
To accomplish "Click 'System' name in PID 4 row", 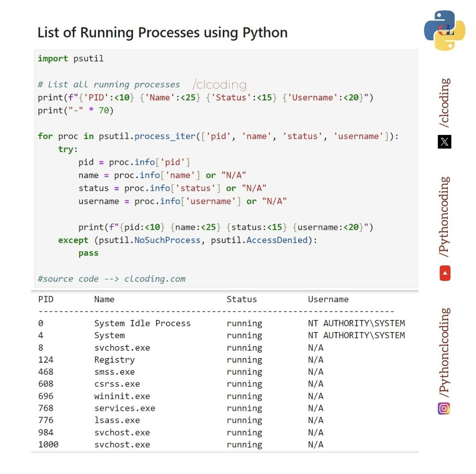I will [109, 336].
